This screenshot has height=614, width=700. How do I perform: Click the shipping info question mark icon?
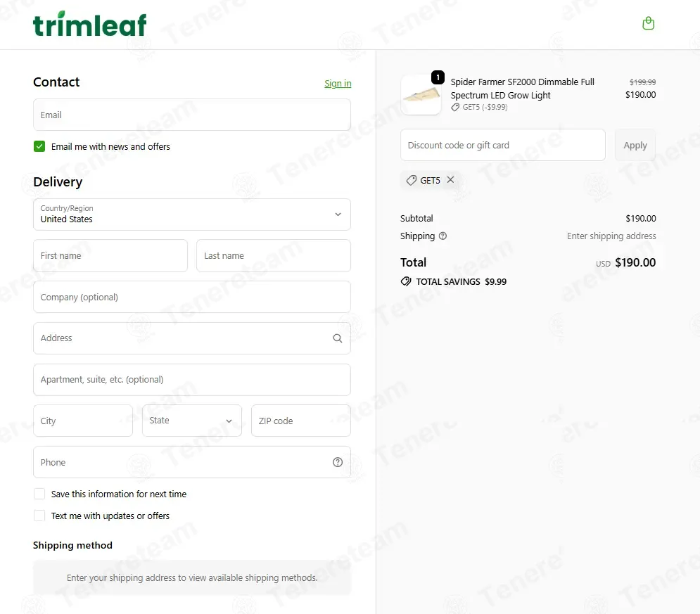[443, 236]
